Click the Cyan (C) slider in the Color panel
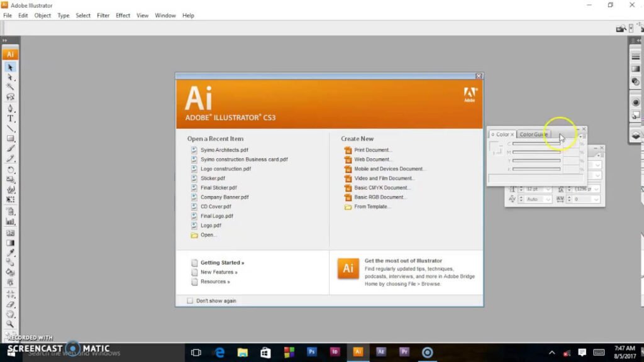Screen dimensions: 644x362 click(x=536, y=144)
